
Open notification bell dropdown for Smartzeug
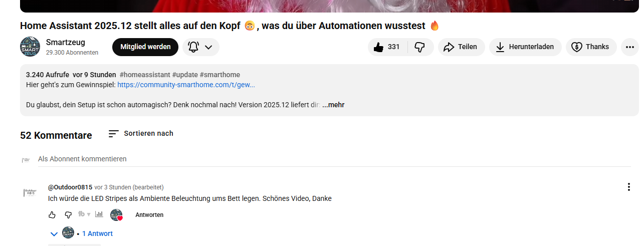click(200, 47)
